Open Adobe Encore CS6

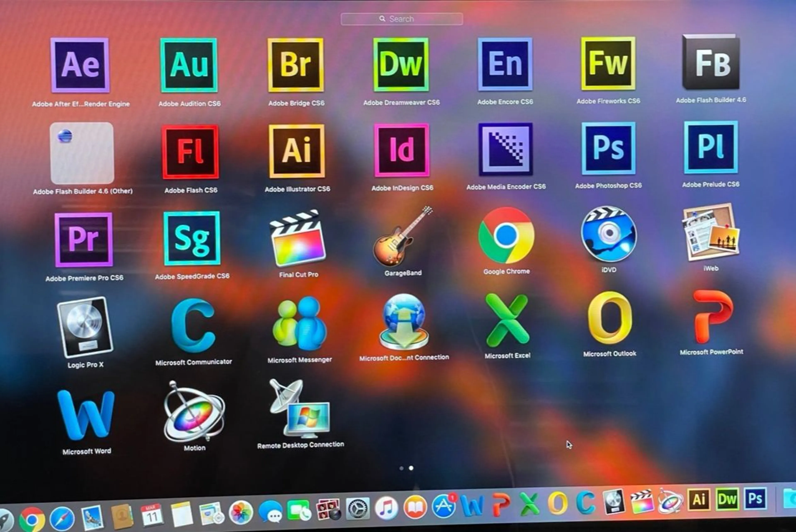pos(505,64)
